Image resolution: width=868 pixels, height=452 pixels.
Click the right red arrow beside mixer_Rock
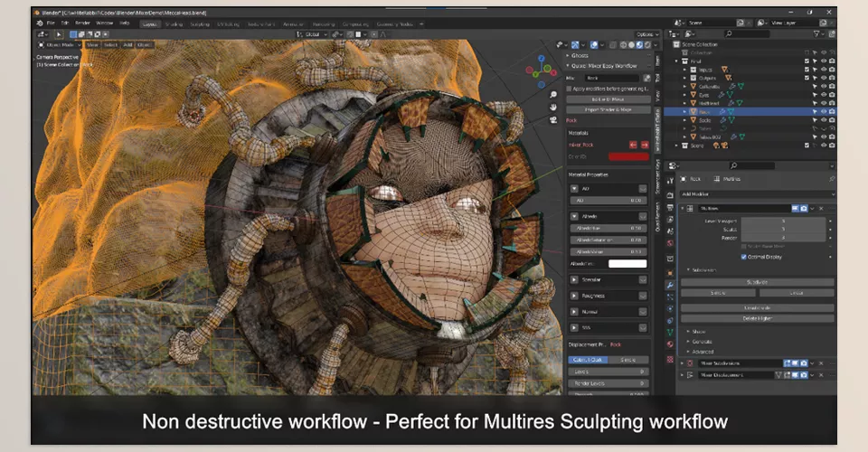[645, 145]
